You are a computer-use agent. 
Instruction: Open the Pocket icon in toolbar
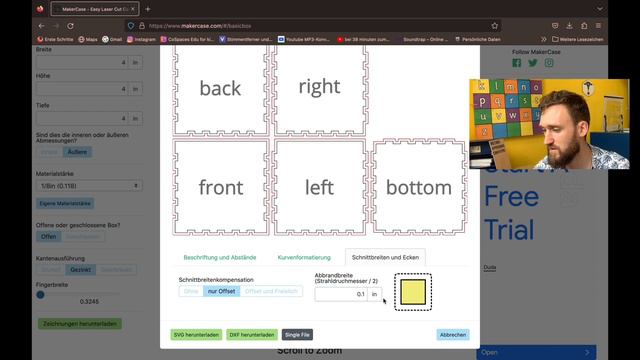(x=555, y=26)
